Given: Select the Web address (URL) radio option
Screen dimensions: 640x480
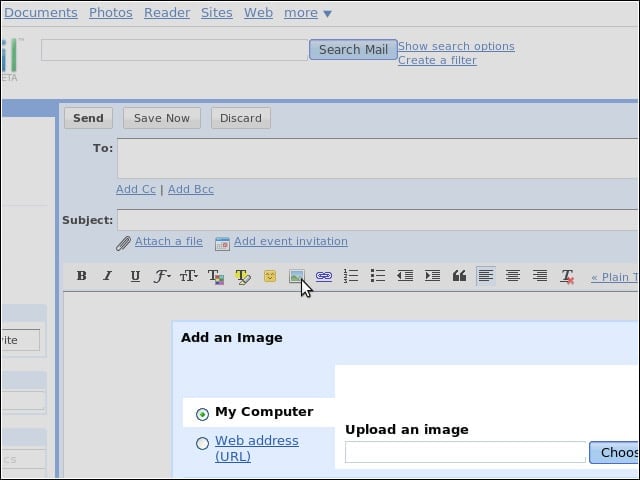Looking at the screenshot, I should [x=202, y=443].
